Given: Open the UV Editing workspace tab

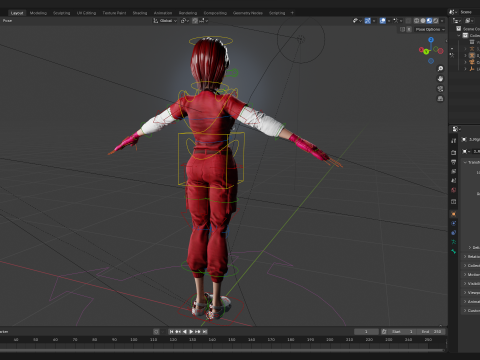Looking at the screenshot, I should [x=86, y=13].
